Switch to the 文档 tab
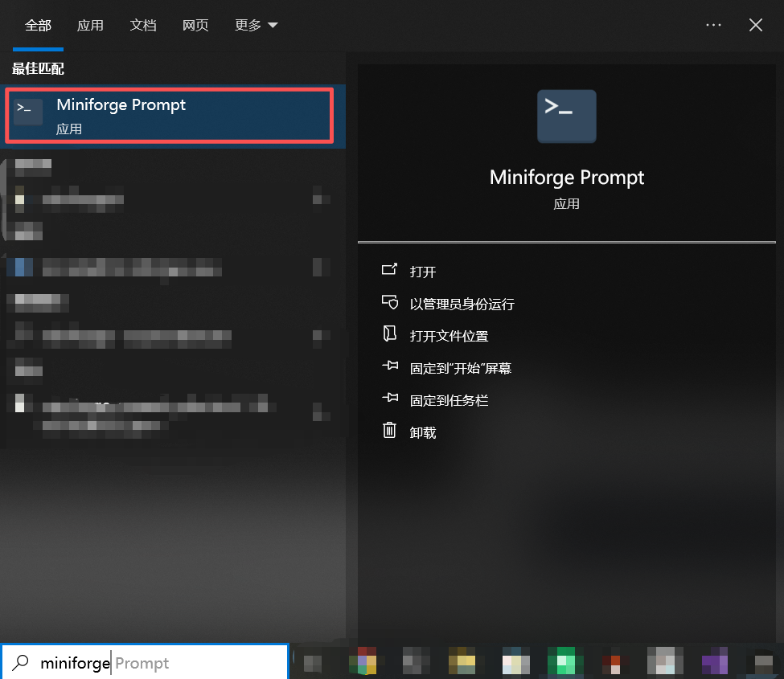The image size is (784, 679). 143,26
